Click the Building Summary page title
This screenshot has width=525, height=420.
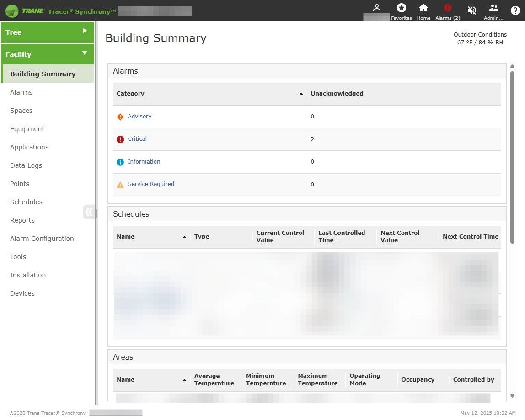tap(155, 38)
